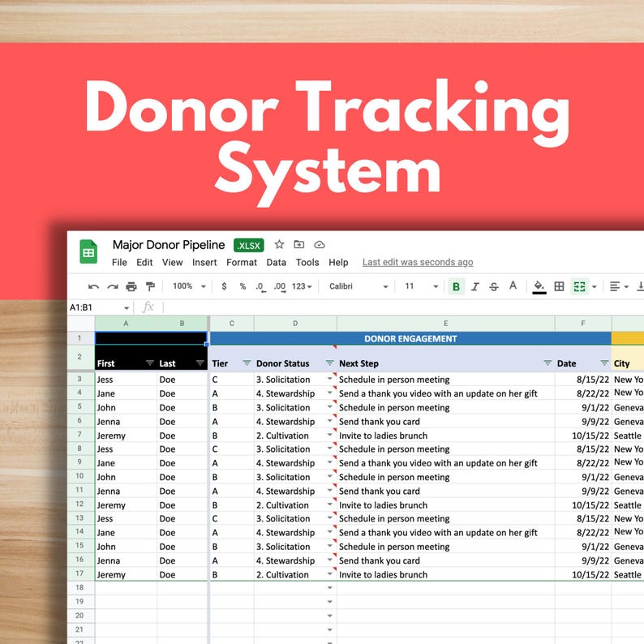
Task: Select 'Invite to ladies brunch' in row 12
Action: pyautogui.click(x=445, y=505)
